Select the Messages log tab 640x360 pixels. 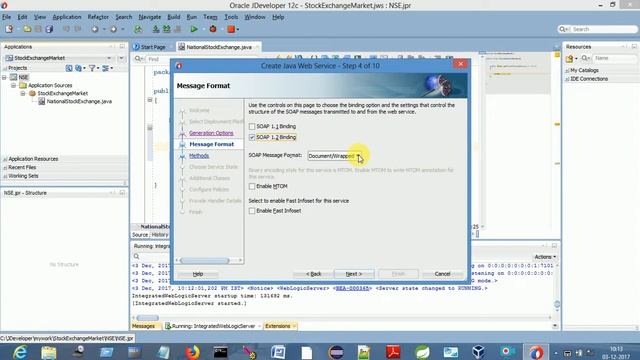(143, 326)
